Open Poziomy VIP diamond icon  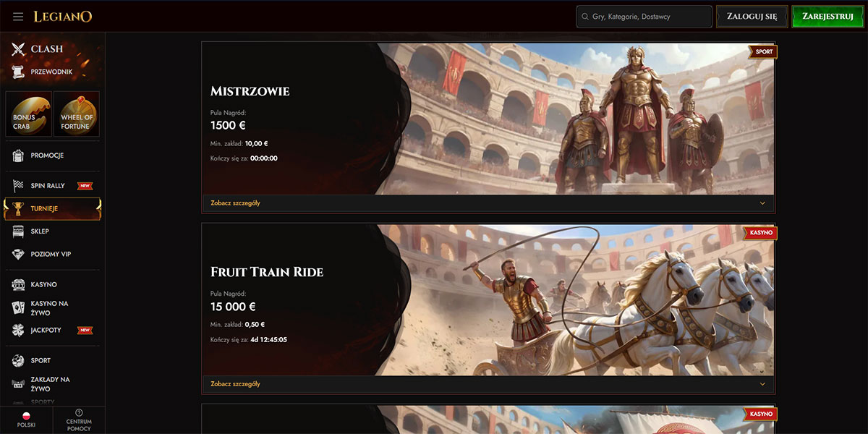pos(18,255)
